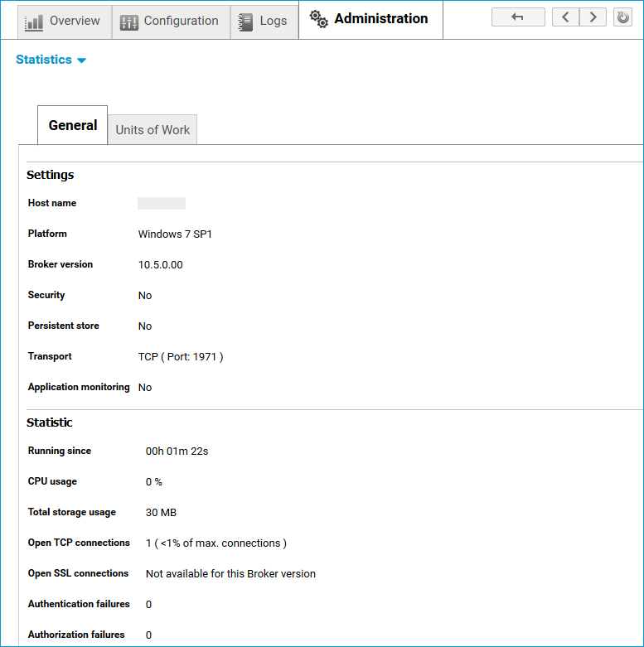Click the 'Open SSL connections' label
Viewport: 644px width, 647px height.
click(x=78, y=573)
